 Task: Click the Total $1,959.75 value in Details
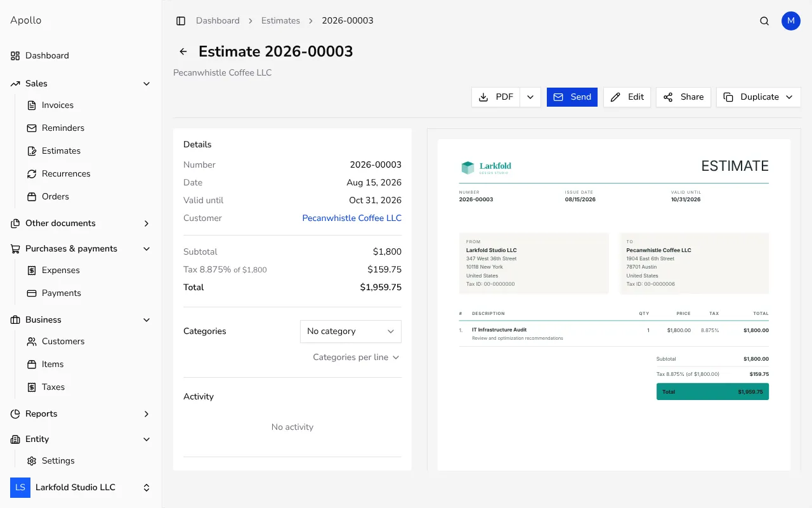pos(381,288)
